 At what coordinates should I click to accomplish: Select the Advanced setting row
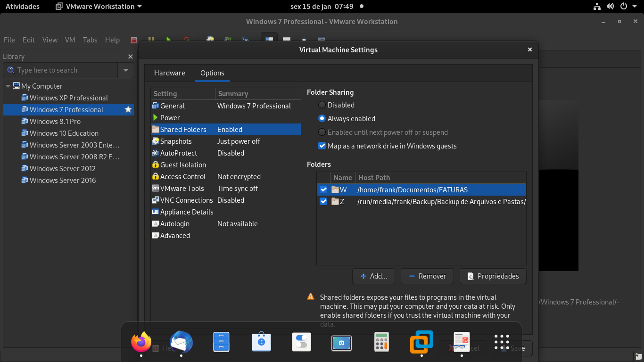click(226, 236)
